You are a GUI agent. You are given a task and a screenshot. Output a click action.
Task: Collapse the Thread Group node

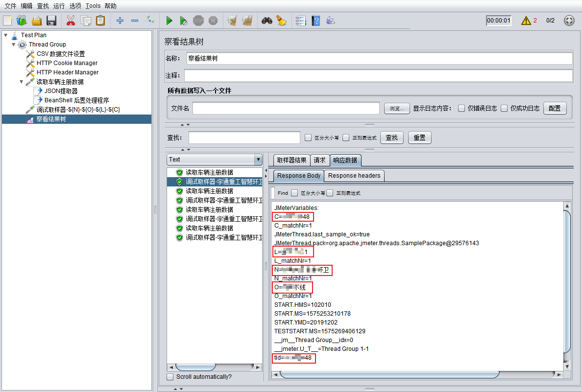[x=13, y=45]
